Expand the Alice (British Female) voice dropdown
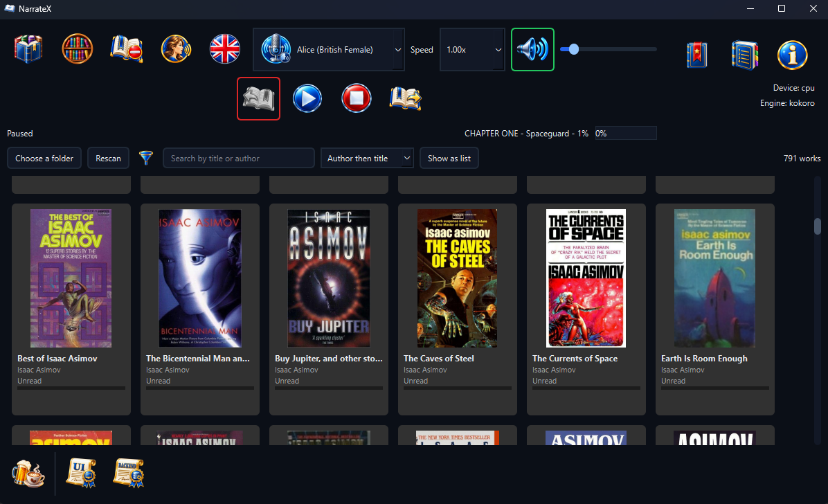Viewport: 828px width, 504px height. 329,50
